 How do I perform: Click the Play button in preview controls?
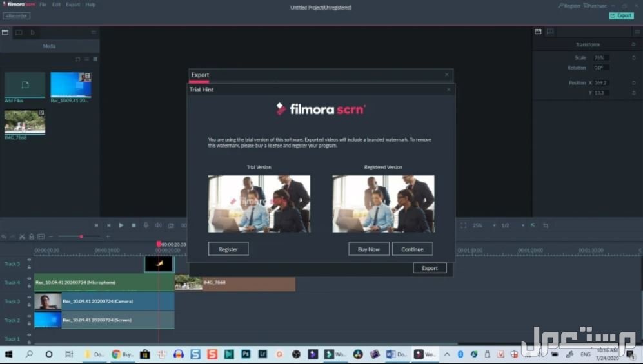click(121, 225)
